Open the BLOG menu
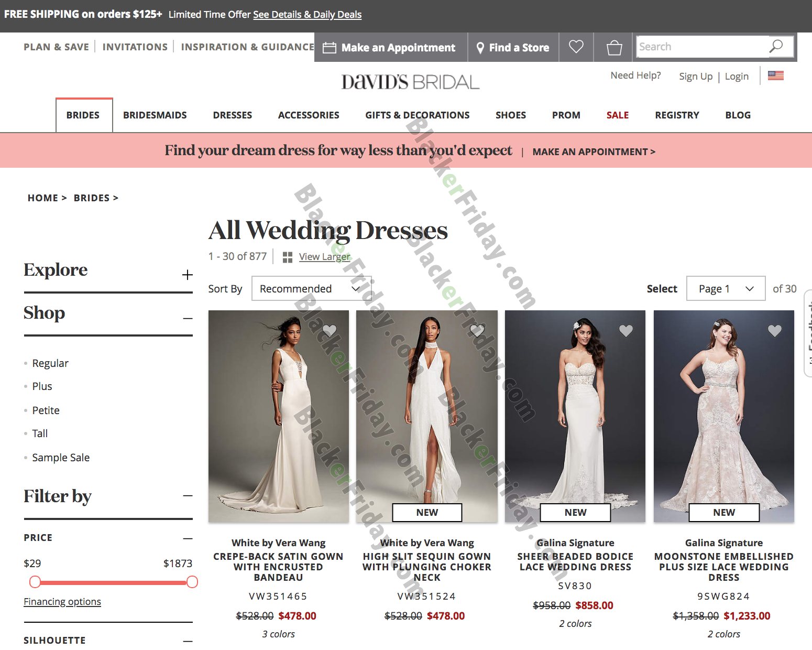 tap(738, 115)
